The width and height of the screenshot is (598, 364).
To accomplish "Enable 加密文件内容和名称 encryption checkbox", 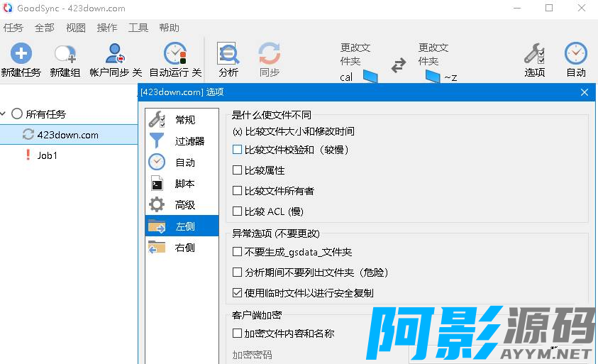I will coord(237,333).
